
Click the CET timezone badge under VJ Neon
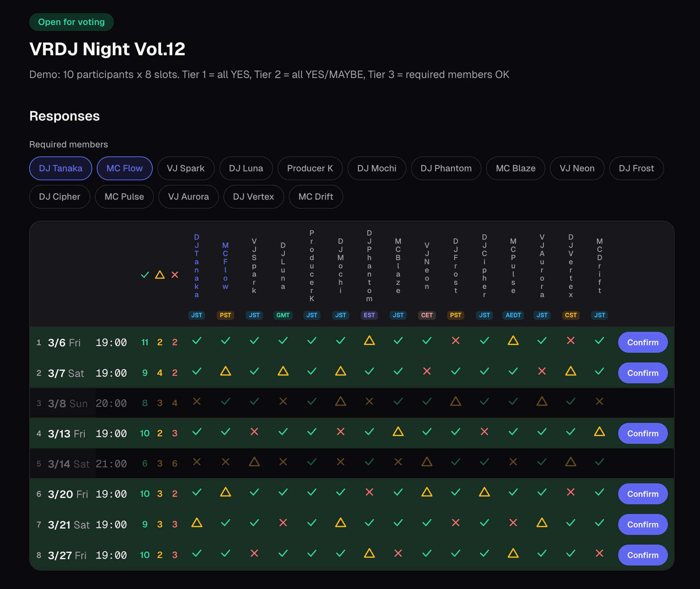tap(427, 315)
